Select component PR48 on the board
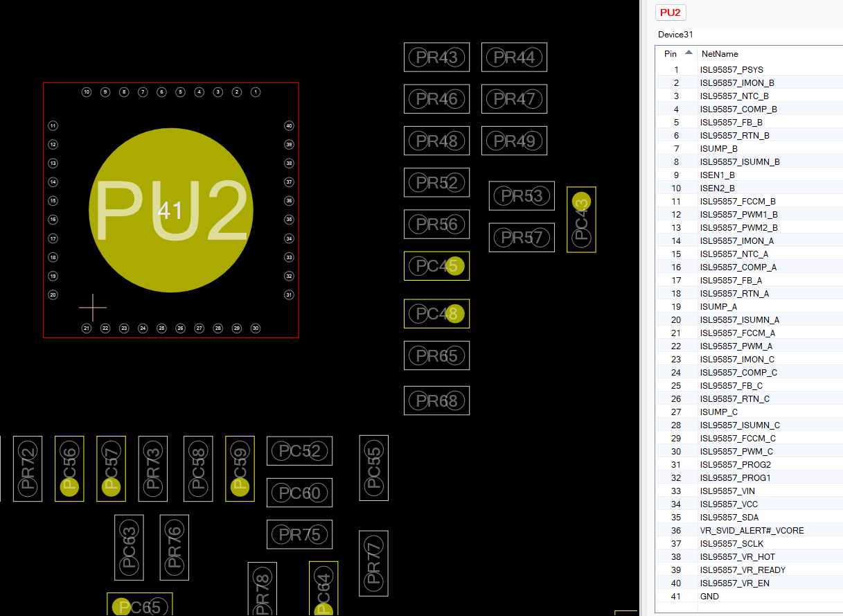843x616 pixels. point(437,141)
